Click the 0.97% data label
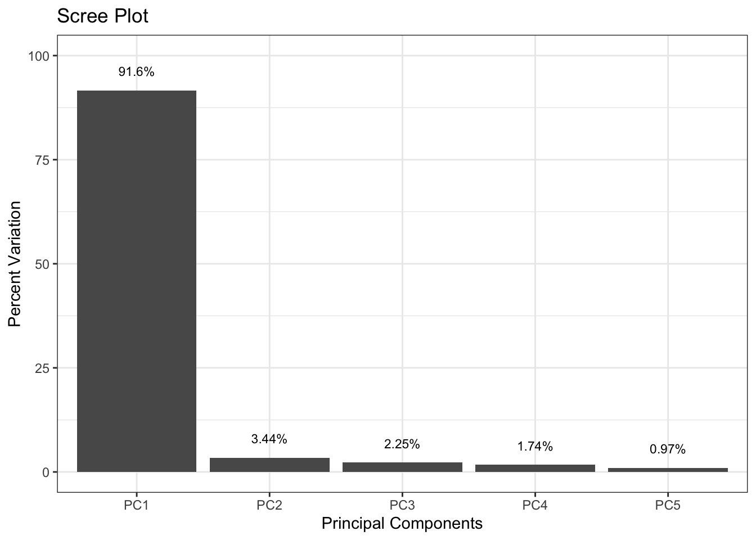This screenshot has width=756, height=540. (668, 449)
